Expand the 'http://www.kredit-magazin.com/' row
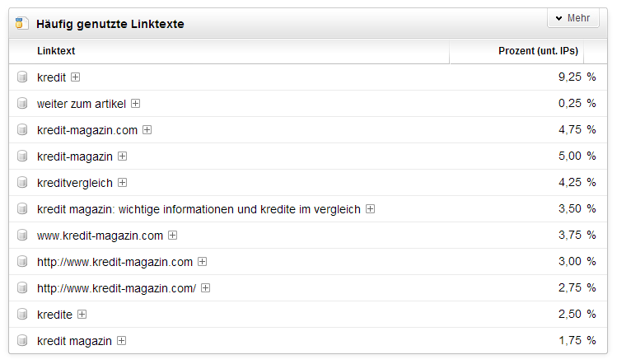The height and width of the screenshot is (364, 617). pos(206,288)
